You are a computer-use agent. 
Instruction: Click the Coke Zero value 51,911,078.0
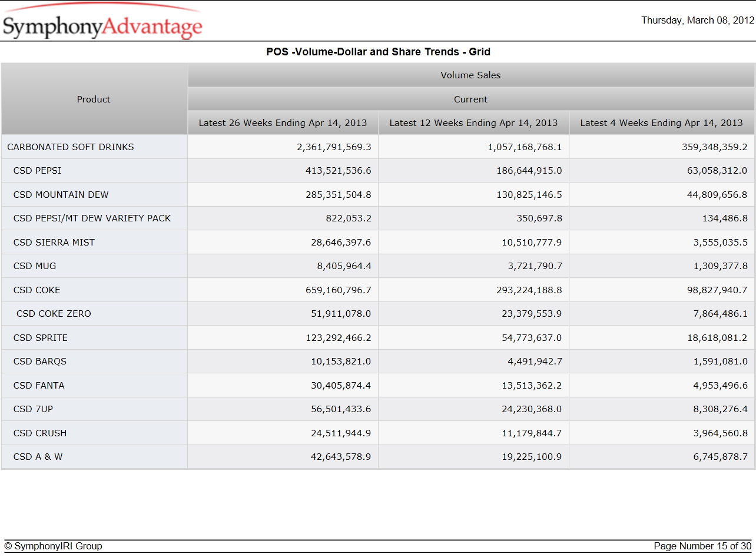click(x=341, y=314)
